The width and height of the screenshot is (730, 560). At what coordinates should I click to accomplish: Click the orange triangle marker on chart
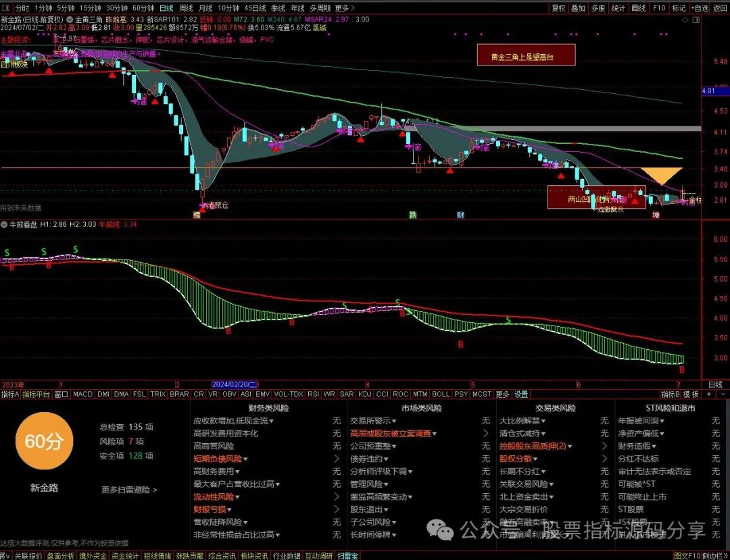pos(662,176)
